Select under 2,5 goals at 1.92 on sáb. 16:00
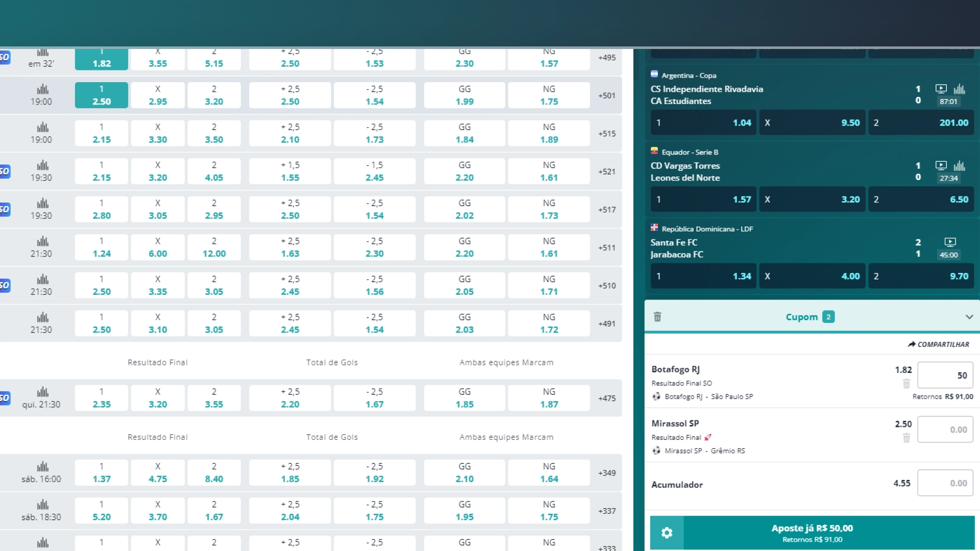This screenshot has width=980, height=551. click(375, 472)
